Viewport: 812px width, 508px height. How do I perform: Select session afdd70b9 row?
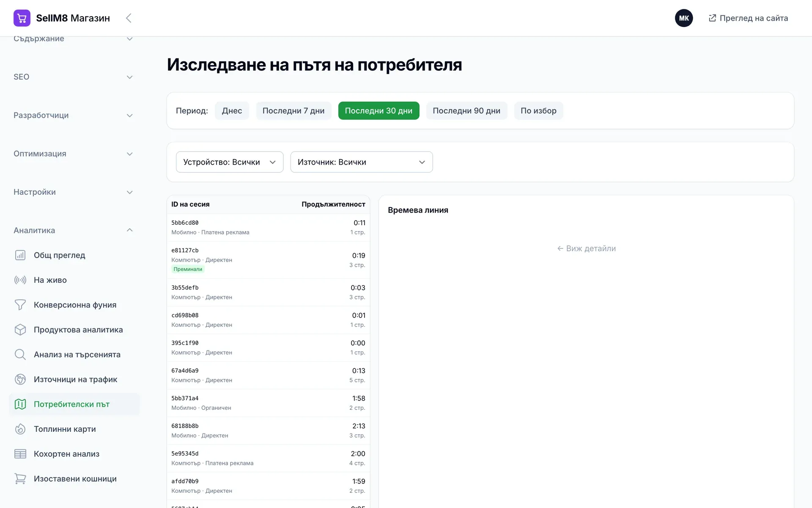coord(268,486)
